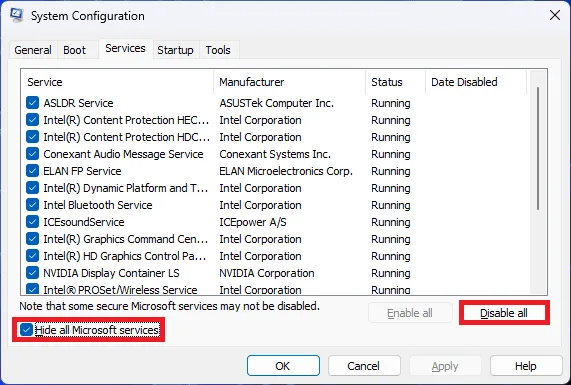This screenshot has height=385, width=571.
Task: Uncheck NVIDIA Display Container LS checkbox
Action: pyautogui.click(x=32, y=273)
